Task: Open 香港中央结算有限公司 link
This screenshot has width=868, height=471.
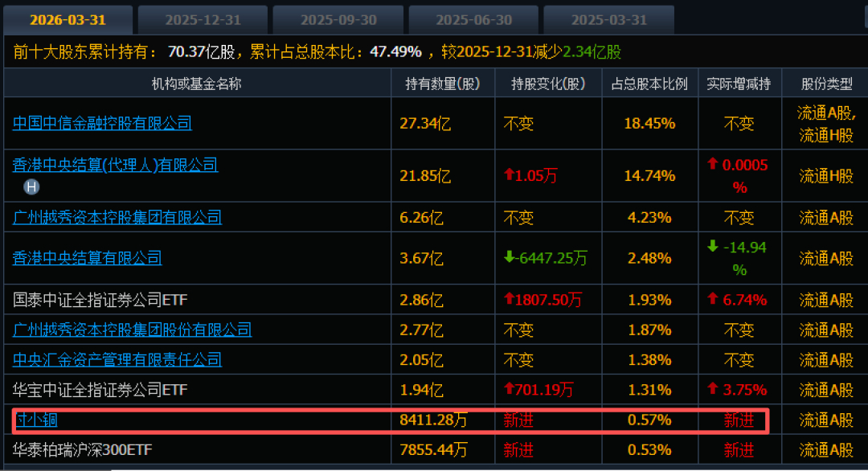Action: [x=87, y=258]
